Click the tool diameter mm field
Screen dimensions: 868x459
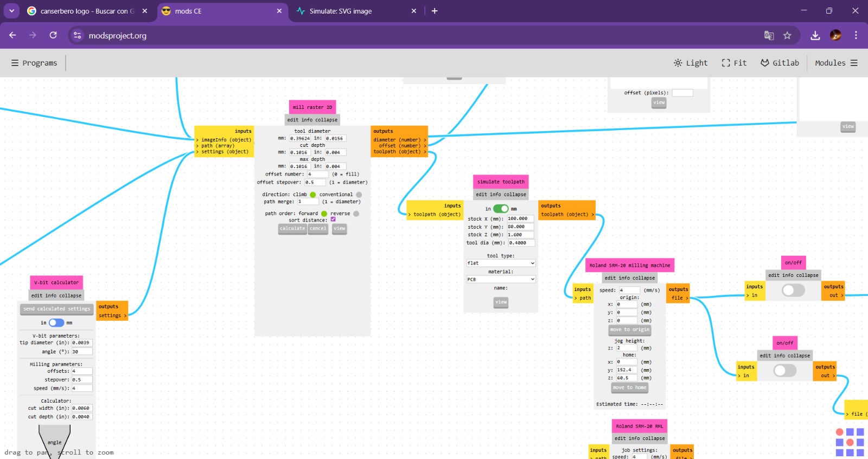pyautogui.click(x=299, y=139)
